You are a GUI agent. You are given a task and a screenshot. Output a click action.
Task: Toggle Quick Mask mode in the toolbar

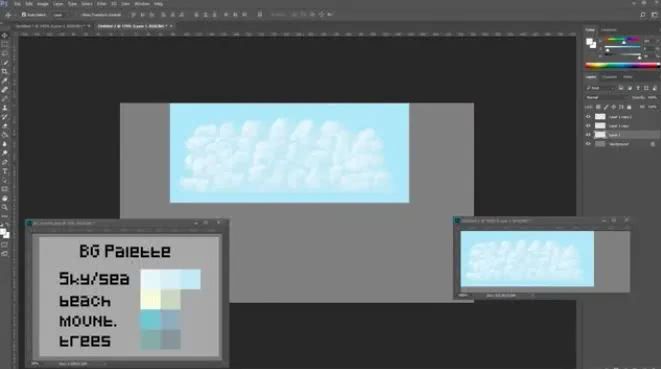(x=5, y=245)
